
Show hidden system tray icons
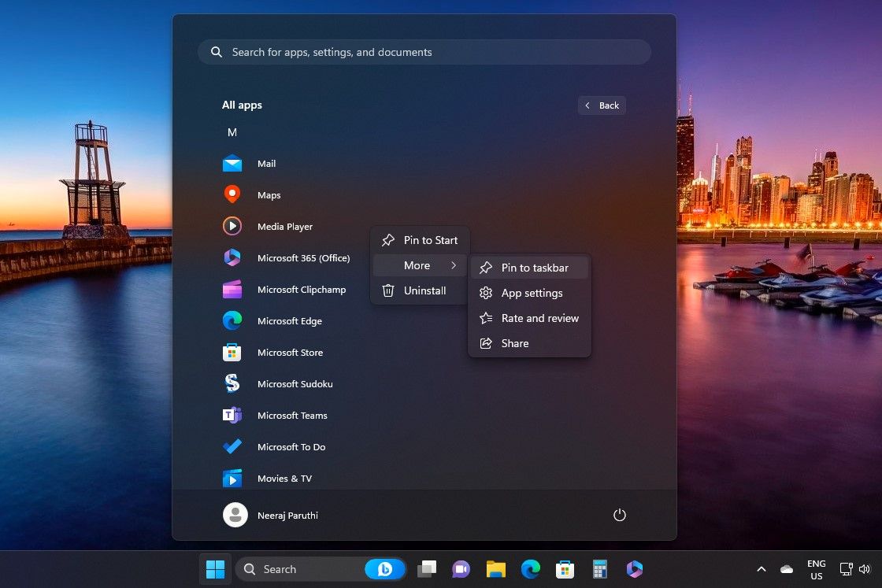(761, 568)
